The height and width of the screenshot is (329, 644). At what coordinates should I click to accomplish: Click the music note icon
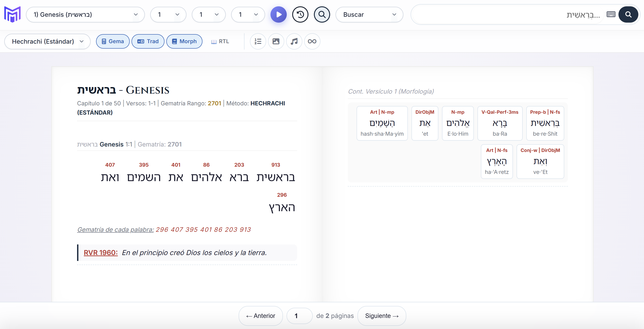click(294, 41)
